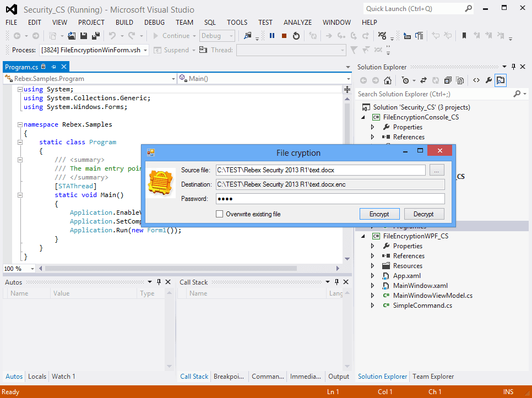Select SimpleCommand.cs in Solution Explorer

click(x=422, y=306)
